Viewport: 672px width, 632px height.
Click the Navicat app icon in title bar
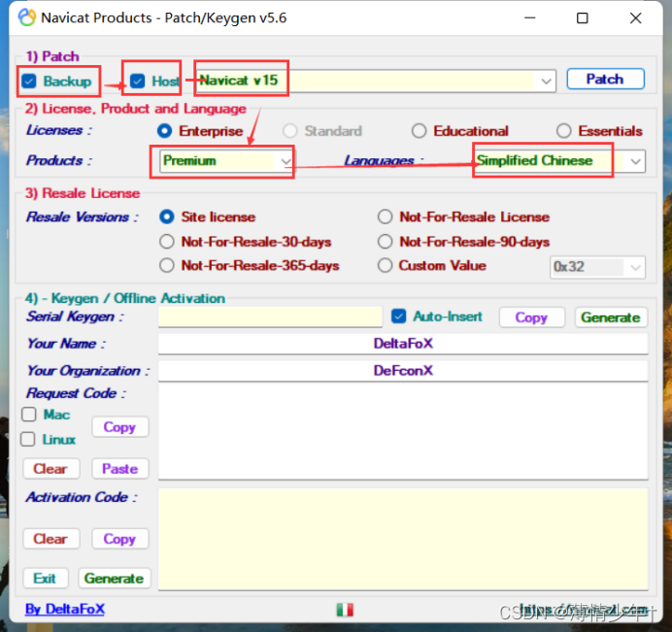pyautogui.click(x=27, y=17)
